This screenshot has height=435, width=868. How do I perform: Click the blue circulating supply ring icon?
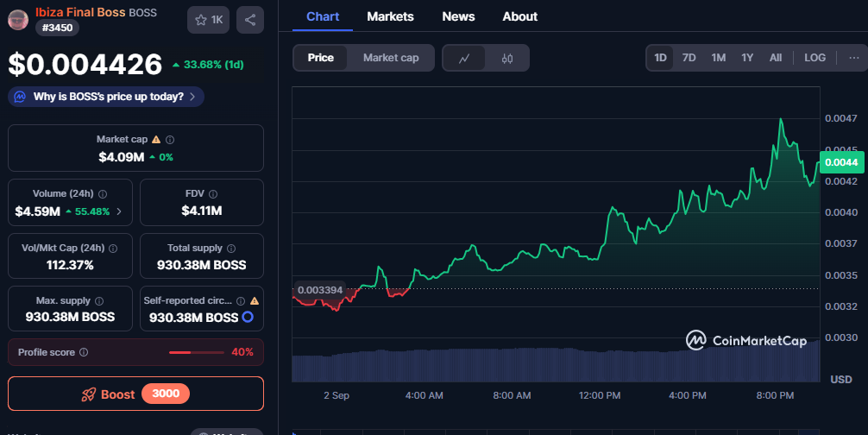tap(248, 317)
